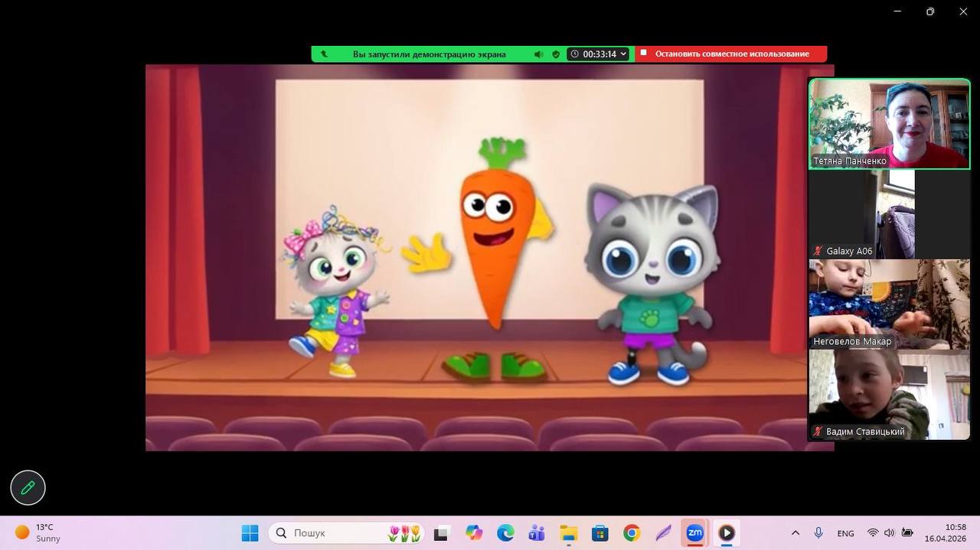The image size is (980, 550).
Task: Stop screen sharing with the red button
Action: tap(731, 54)
